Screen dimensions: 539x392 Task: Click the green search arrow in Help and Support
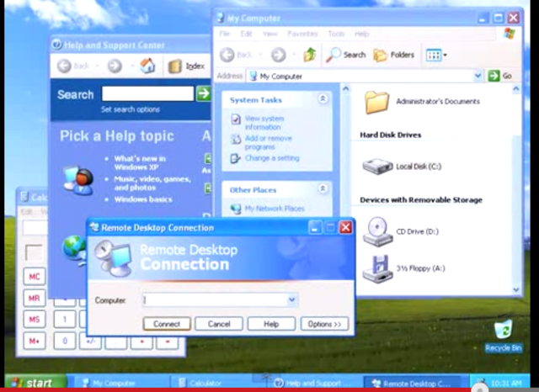point(203,93)
